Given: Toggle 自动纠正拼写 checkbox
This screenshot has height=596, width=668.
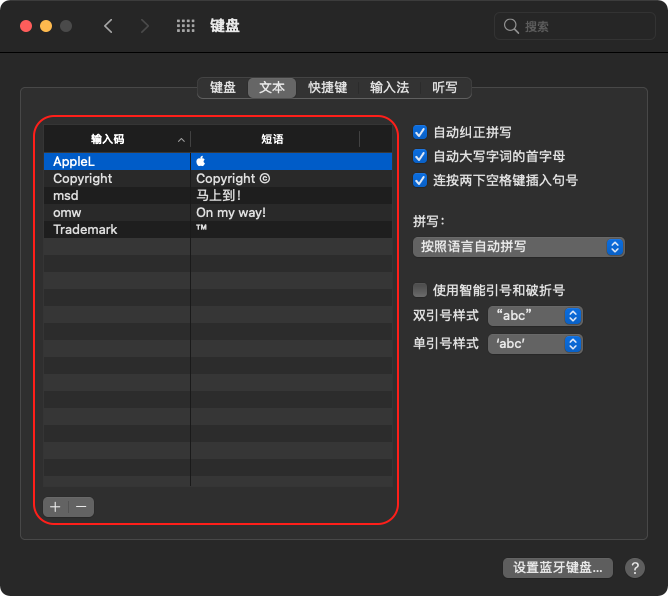Looking at the screenshot, I should [x=421, y=132].
